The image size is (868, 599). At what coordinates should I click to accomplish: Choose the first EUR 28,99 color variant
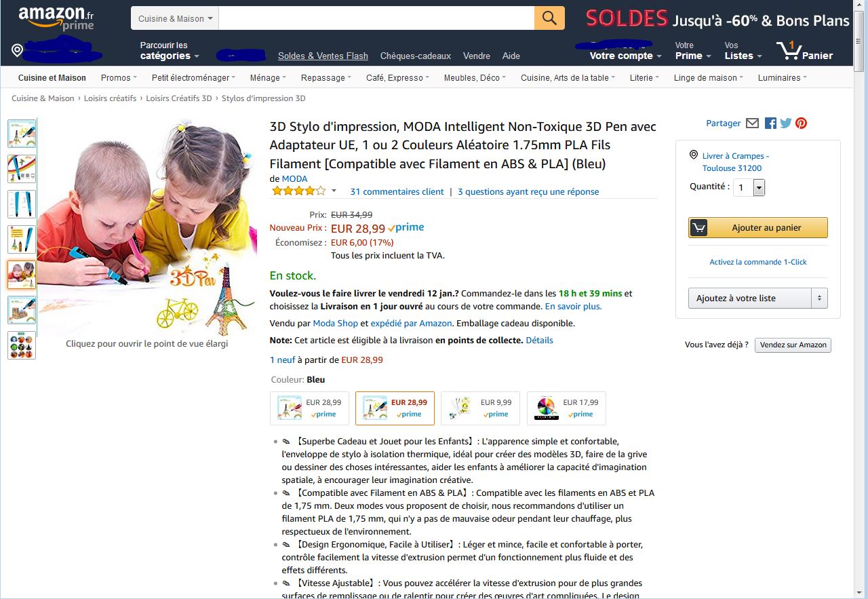[310, 408]
